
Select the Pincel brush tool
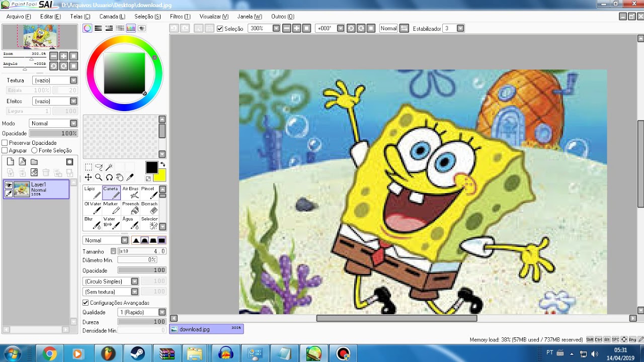pos(149,193)
